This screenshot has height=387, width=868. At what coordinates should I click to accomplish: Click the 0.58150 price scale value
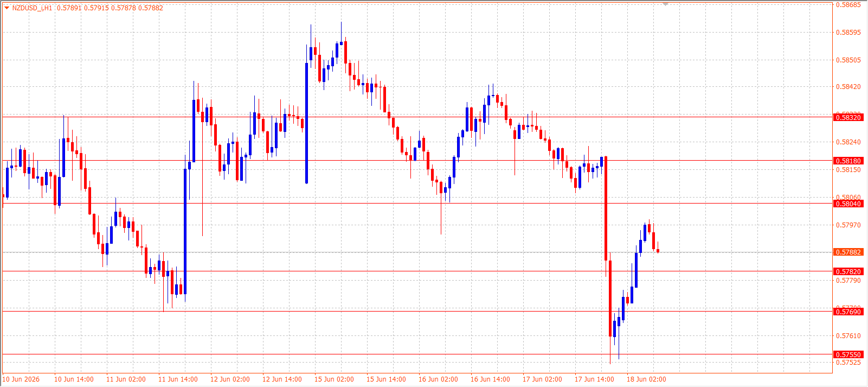click(x=848, y=170)
